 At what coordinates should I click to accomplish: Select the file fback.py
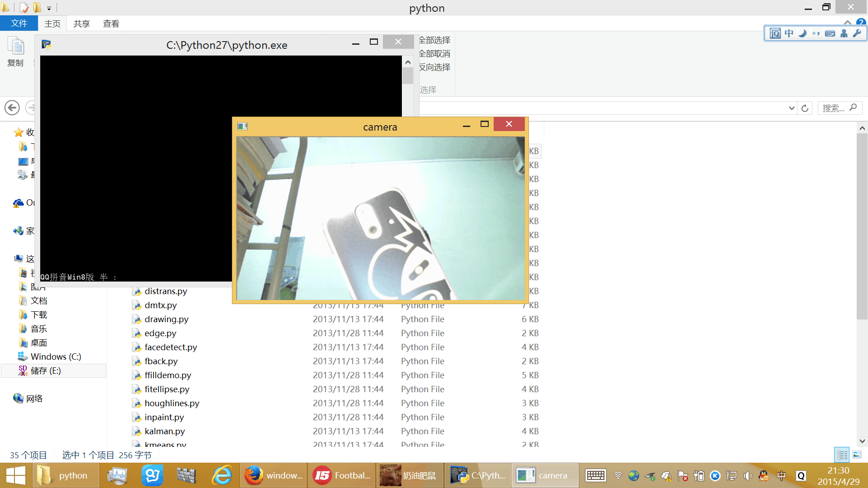[x=161, y=361]
